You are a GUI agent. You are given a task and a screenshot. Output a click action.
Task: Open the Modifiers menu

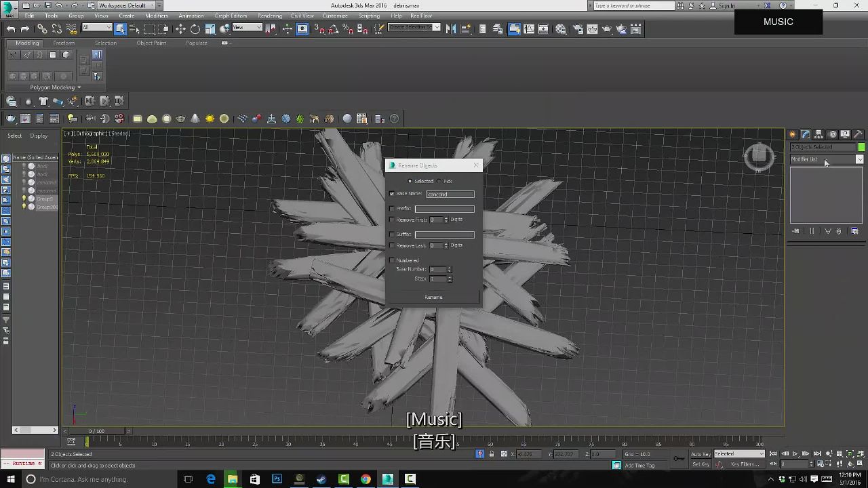157,16
